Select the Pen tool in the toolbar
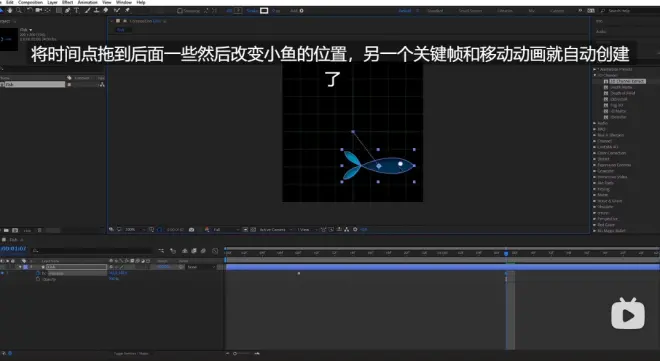The width and height of the screenshot is (660, 361). tap(67, 10)
